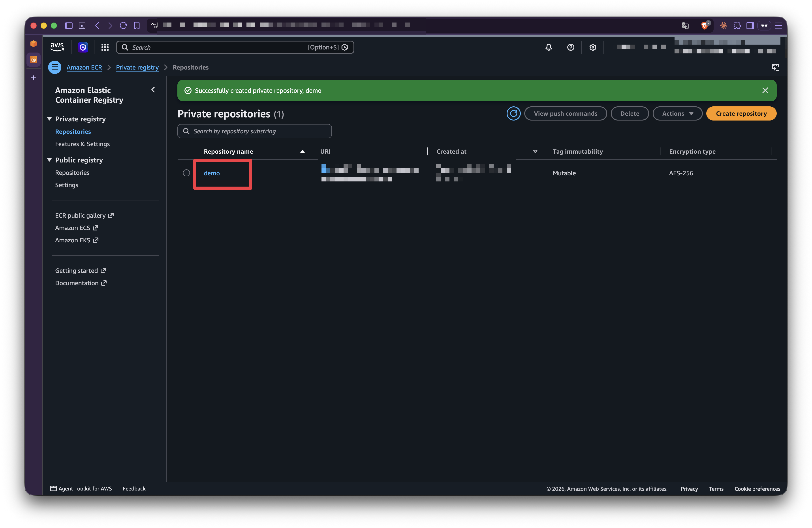Open the Actions dropdown
Image resolution: width=812 pixels, height=528 pixels.
[x=677, y=114]
